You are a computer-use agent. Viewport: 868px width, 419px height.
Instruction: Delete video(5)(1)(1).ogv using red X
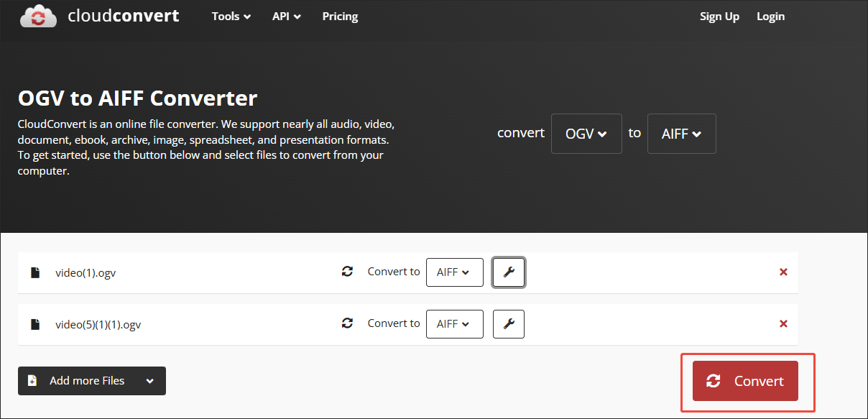[783, 324]
